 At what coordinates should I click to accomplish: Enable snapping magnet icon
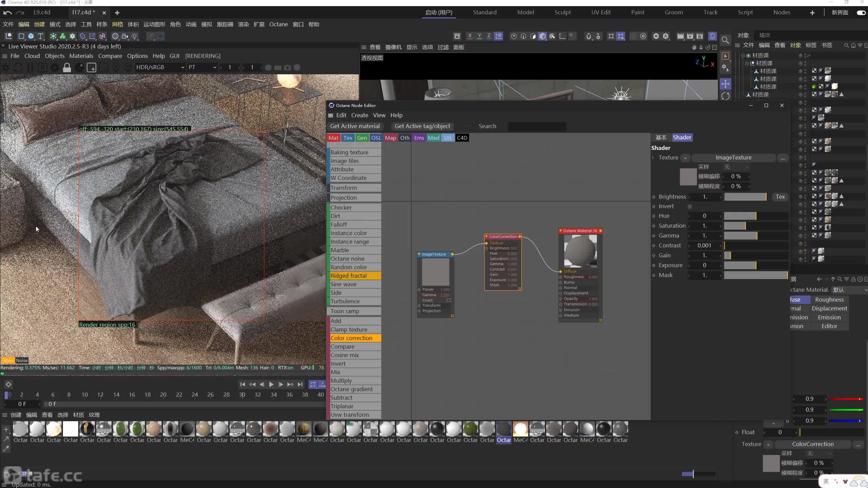(x=588, y=36)
